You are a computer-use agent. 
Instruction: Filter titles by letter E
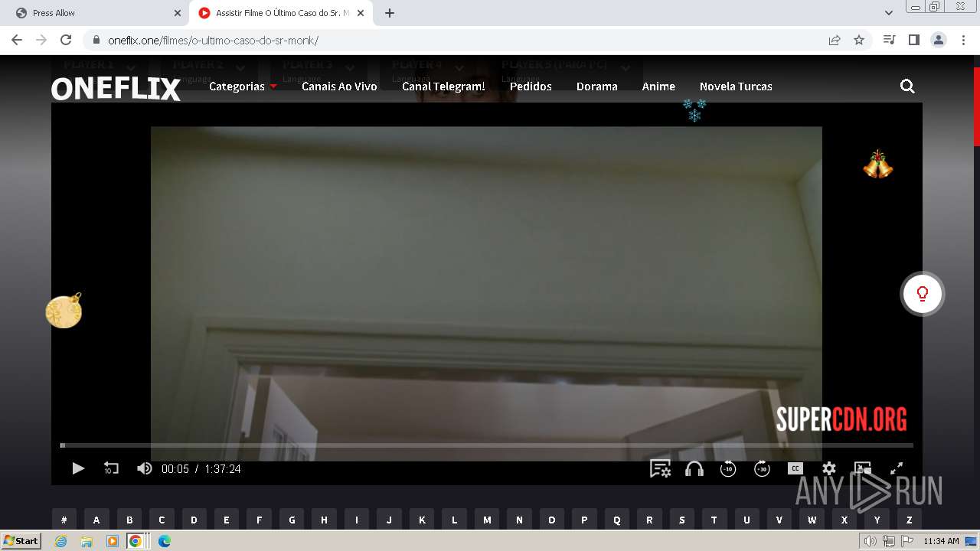[x=227, y=520]
